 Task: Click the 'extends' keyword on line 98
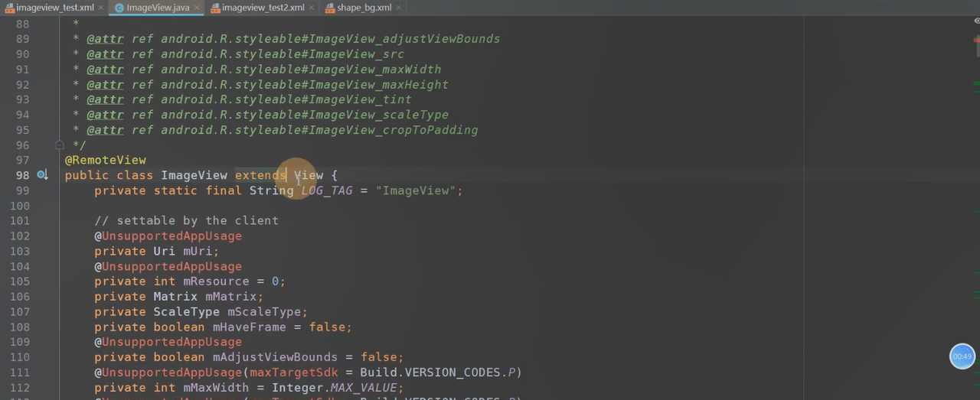[260, 175]
